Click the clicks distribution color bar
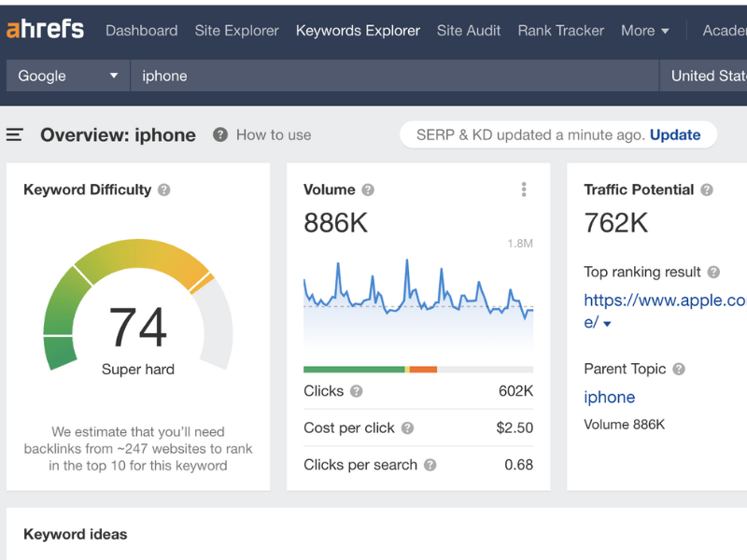The height and width of the screenshot is (560, 747). click(x=418, y=370)
